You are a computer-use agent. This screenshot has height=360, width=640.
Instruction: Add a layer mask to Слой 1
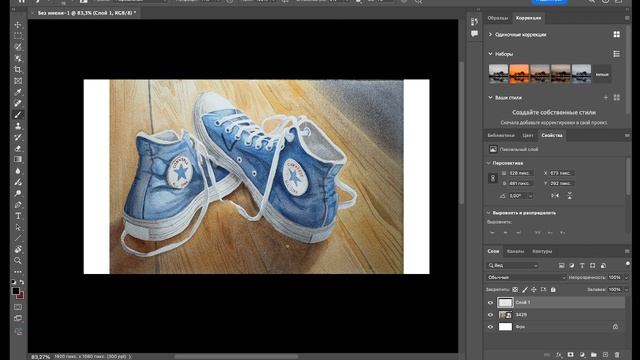coord(570,355)
